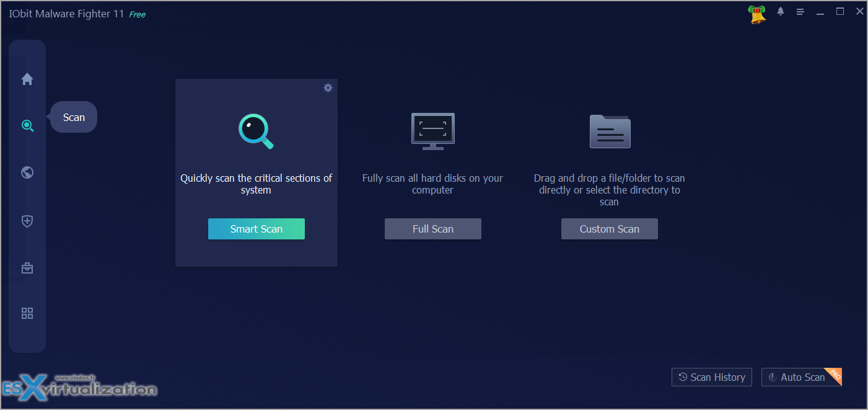Click "Drag and drop a file/folder" description
868x410 pixels.
[610, 190]
